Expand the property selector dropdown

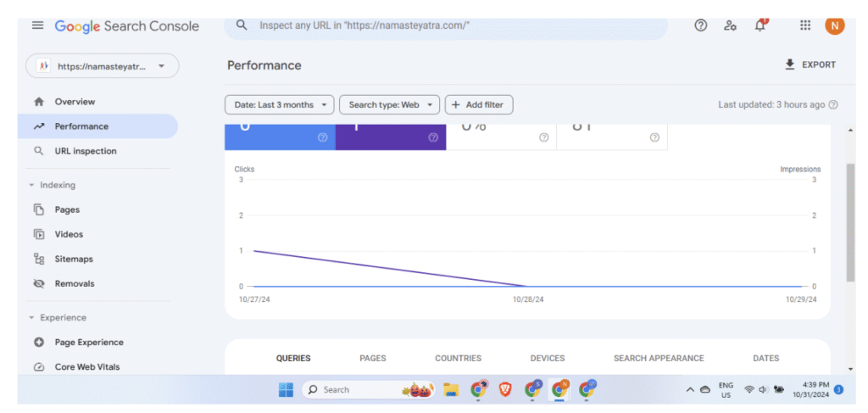tap(103, 66)
